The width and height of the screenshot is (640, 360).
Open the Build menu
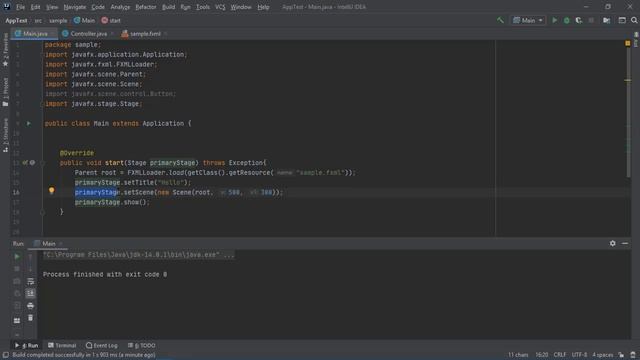tap(169, 7)
